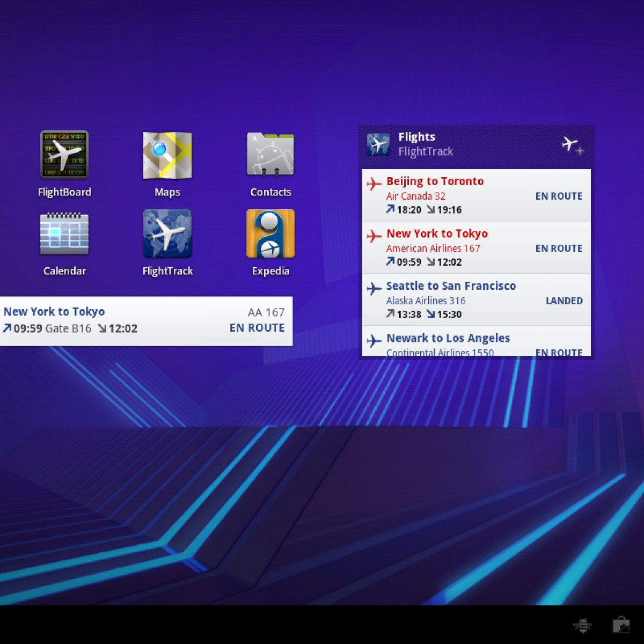Image resolution: width=644 pixels, height=644 pixels.
Task: Launch the Maps app
Action: pos(167,156)
